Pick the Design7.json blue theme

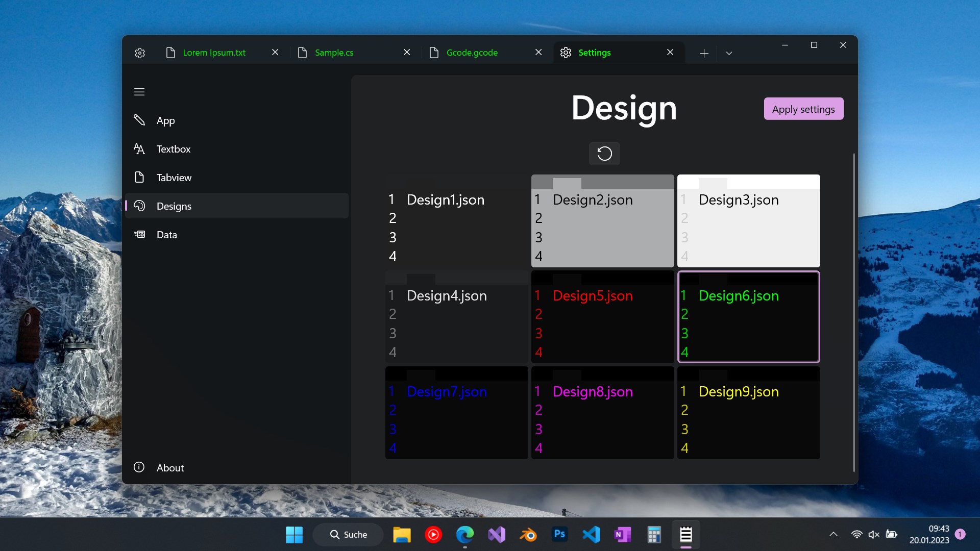(x=456, y=413)
